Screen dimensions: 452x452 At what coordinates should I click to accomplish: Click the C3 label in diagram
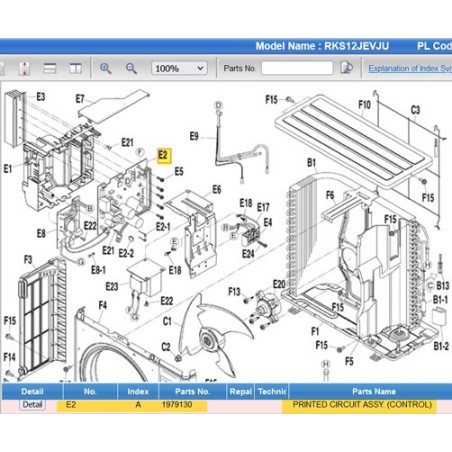pyautogui.click(x=415, y=110)
